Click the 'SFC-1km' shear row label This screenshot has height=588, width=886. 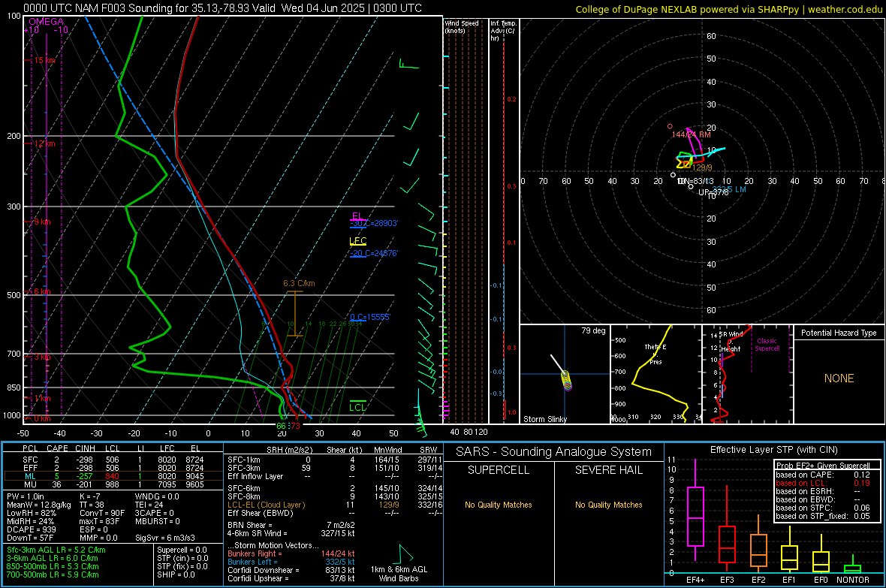pos(243,460)
